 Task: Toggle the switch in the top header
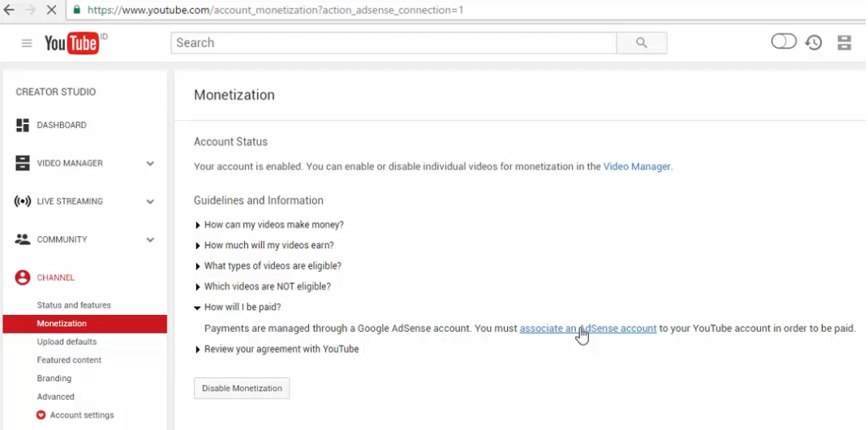pos(784,41)
